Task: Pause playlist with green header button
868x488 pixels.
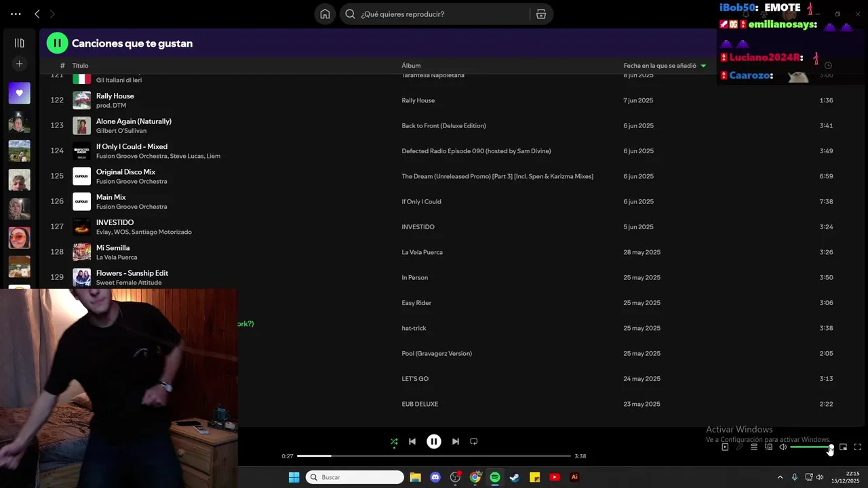Action: pos(57,43)
